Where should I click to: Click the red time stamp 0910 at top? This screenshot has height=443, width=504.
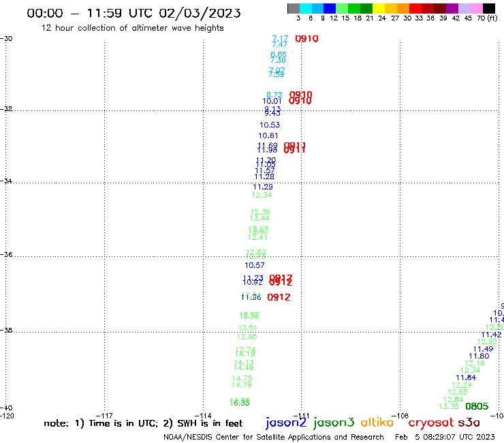pos(306,39)
